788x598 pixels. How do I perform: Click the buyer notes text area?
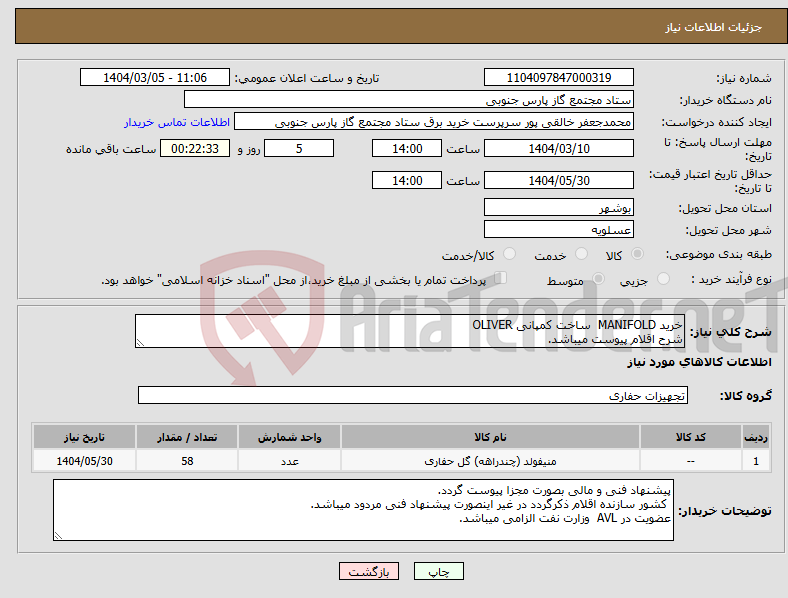(363, 510)
